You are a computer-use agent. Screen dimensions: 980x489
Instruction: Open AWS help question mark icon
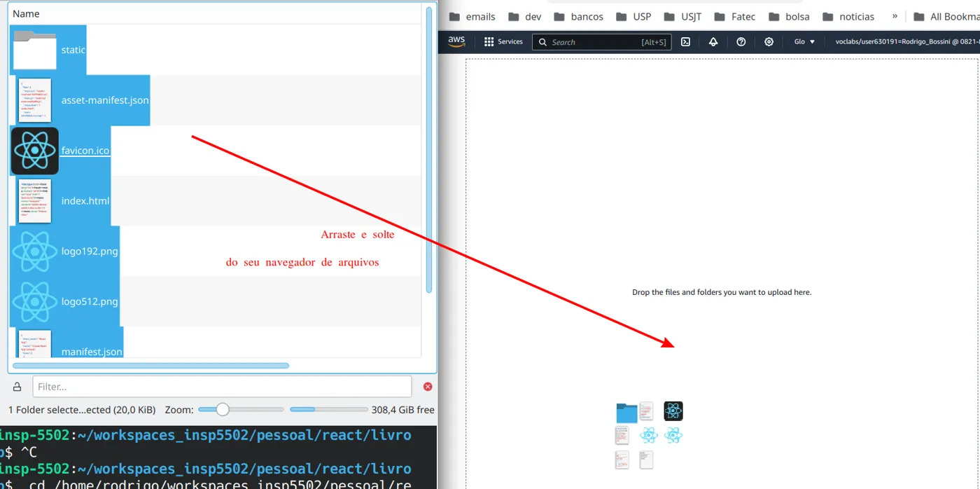pyautogui.click(x=741, y=42)
